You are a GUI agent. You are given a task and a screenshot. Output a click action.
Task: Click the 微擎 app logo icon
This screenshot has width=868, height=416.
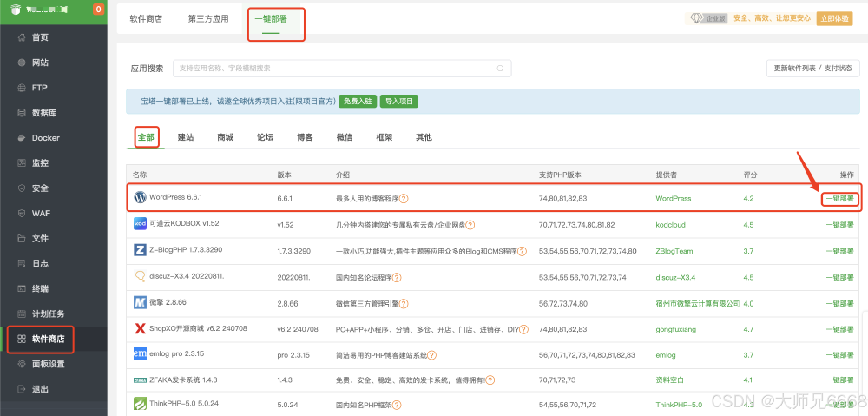click(140, 302)
